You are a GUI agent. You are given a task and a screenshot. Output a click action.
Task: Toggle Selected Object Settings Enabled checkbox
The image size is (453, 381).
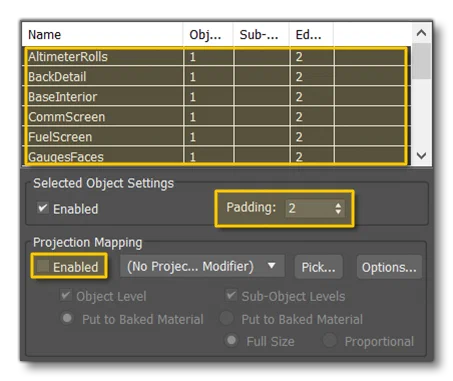tap(43, 208)
